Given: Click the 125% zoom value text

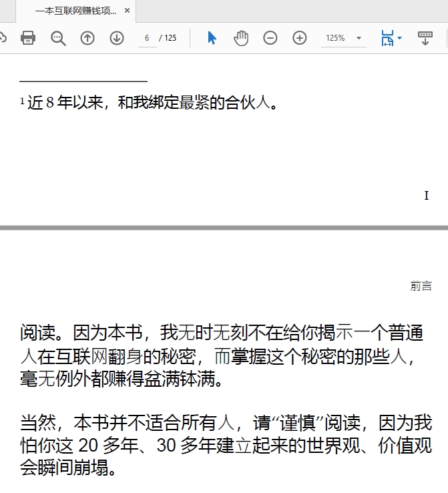Looking at the screenshot, I should [x=335, y=38].
